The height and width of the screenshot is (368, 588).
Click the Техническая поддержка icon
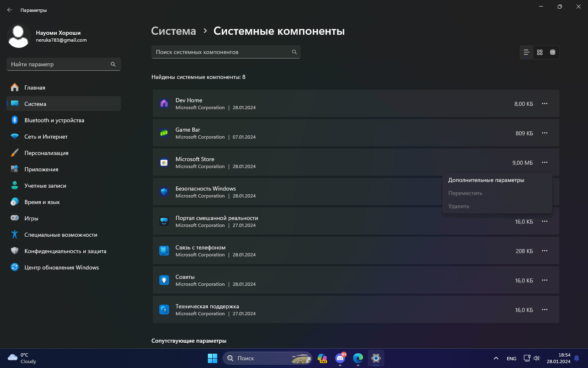click(x=164, y=310)
